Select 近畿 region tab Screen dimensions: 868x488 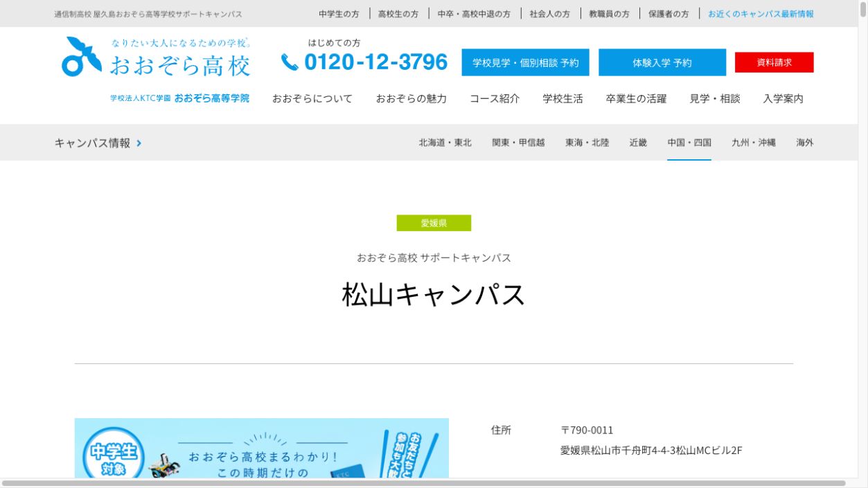point(638,143)
